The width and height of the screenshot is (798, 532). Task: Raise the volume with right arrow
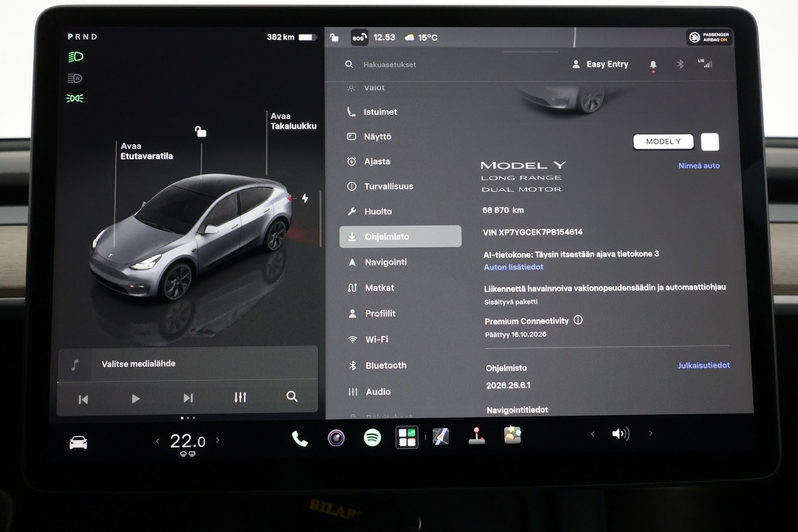coord(651,433)
